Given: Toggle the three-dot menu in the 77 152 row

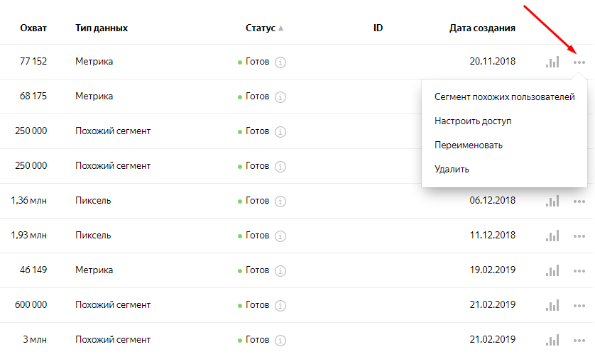Looking at the screenshot, I should tap(579, 62).
